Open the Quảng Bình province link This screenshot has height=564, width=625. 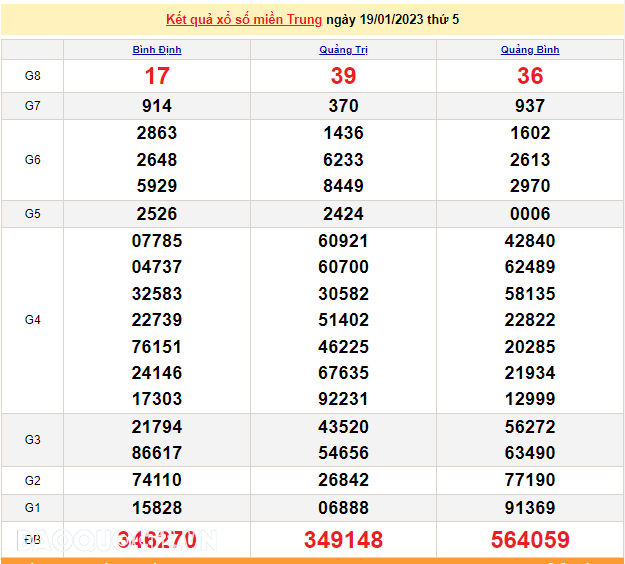click(530, 50)
